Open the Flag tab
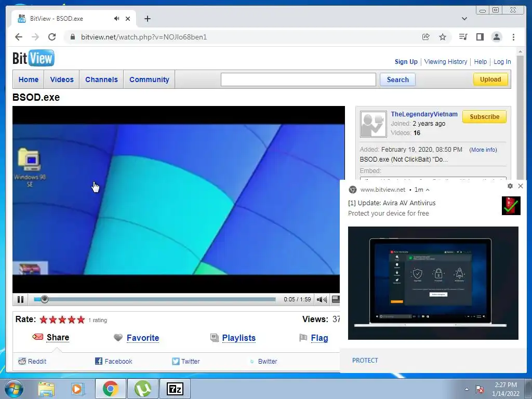 click(x=320, y=338)
